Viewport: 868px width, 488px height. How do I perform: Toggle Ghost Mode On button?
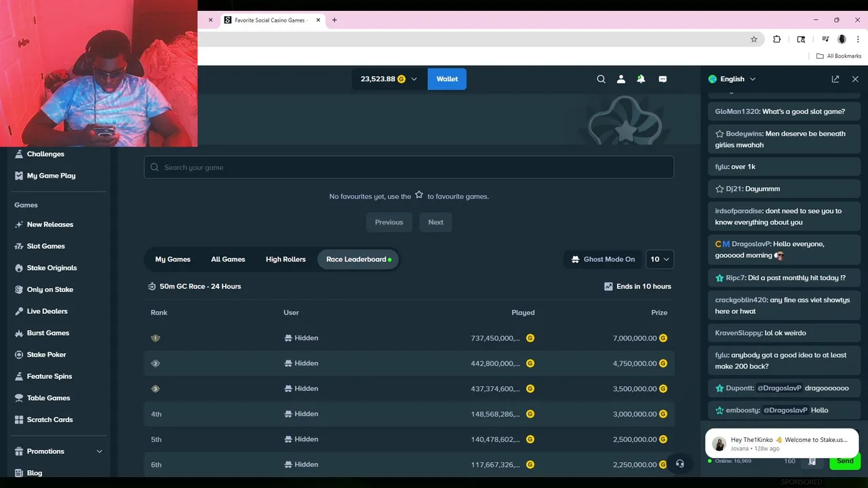603,260
